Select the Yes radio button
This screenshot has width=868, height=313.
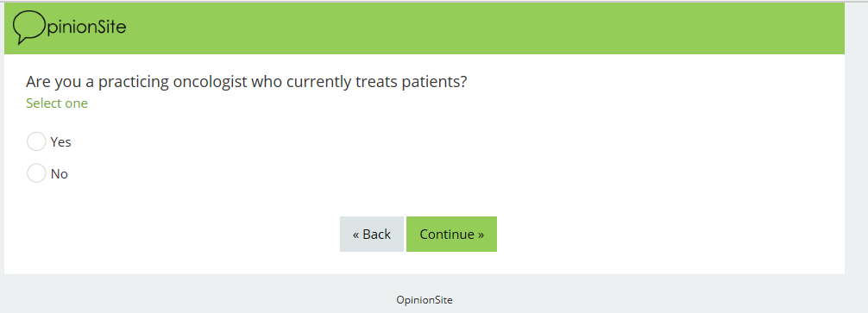(36, 141)
